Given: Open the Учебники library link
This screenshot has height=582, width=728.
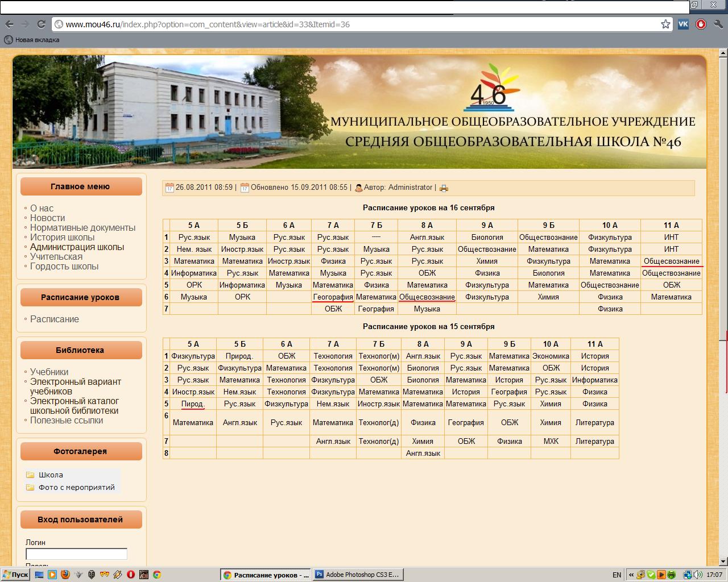Looking at the screenshot, I should (49, 372).
